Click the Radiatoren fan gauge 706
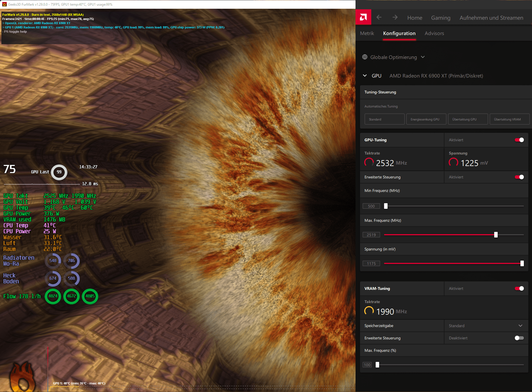 tap(71, 261)
